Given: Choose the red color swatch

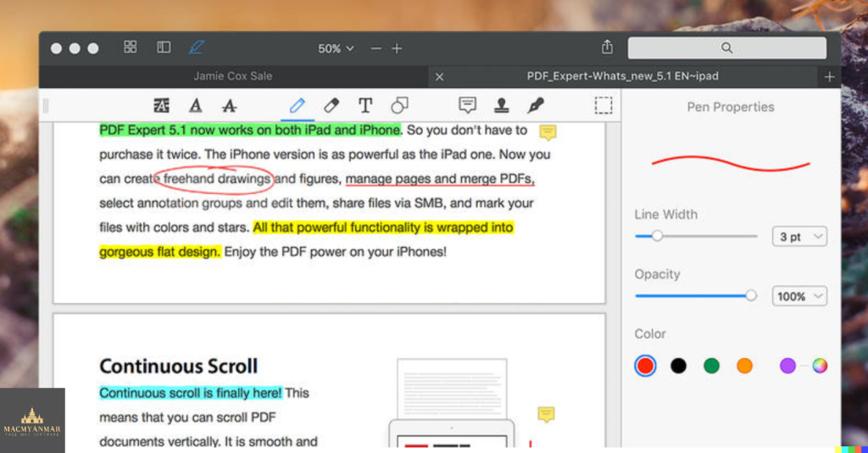Looking at the screenshot, I should tap(645, 366).
